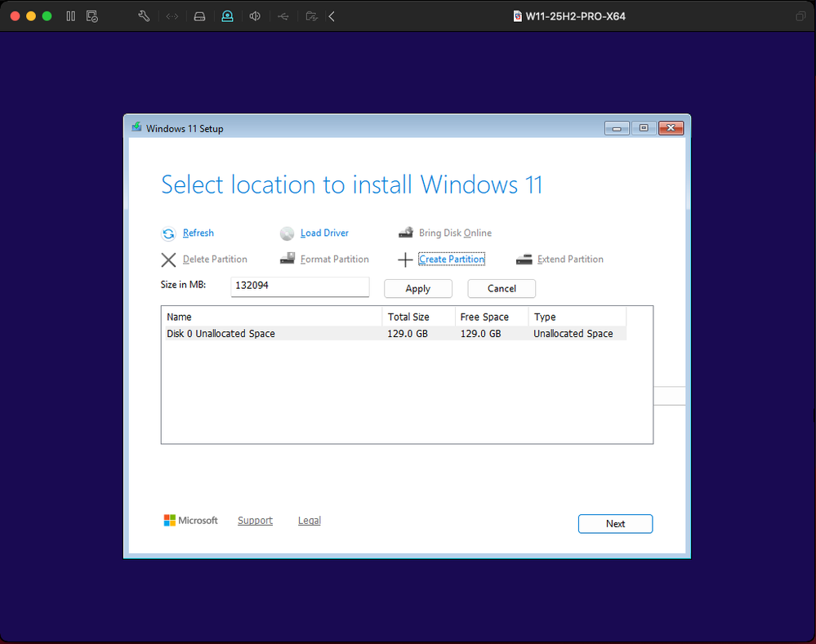Select the Disk 0 Unallocated Space row
Viewport: 816px width, 644px height.
pyautogui.click(x=395, y=334)
